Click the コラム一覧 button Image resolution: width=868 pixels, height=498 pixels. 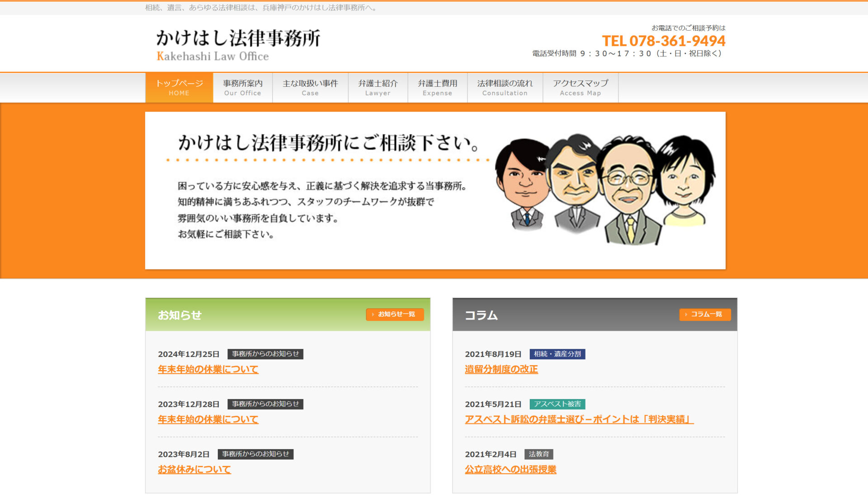click(705, 314)
